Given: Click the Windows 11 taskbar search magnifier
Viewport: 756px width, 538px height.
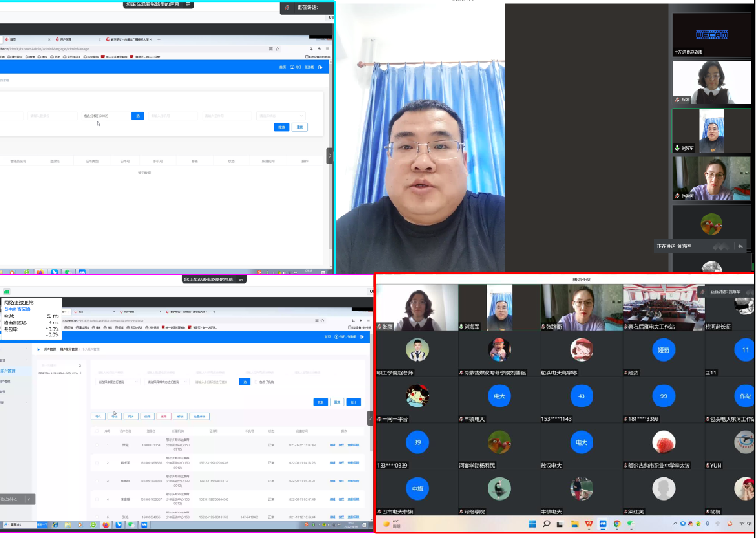Looking at the screenshot, I should click(x=546, y=523).
